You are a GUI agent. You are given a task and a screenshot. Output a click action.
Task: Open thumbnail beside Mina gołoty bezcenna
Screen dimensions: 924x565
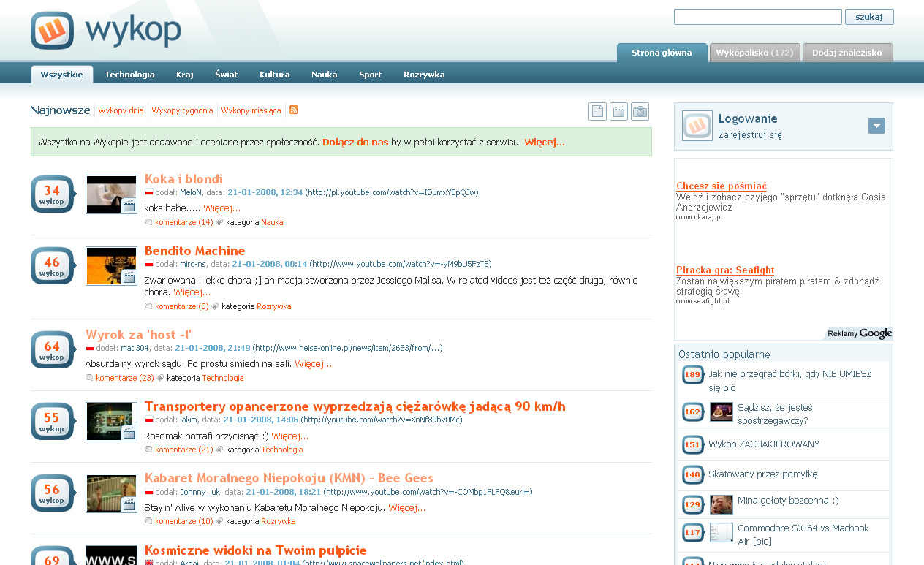click(722, 504)
